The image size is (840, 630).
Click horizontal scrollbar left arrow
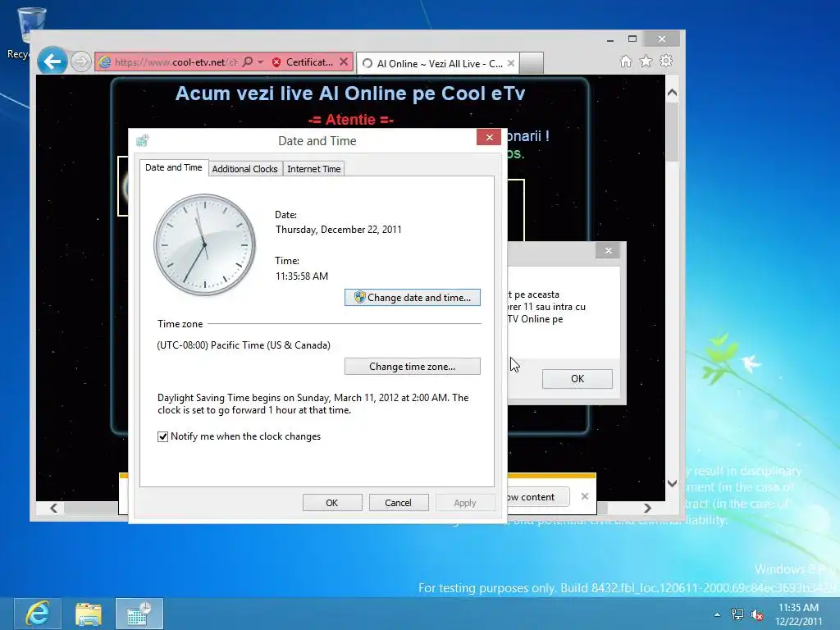click(53, 508)
